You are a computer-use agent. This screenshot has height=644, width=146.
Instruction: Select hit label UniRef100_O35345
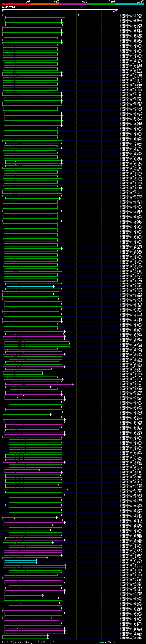point(131,82)
